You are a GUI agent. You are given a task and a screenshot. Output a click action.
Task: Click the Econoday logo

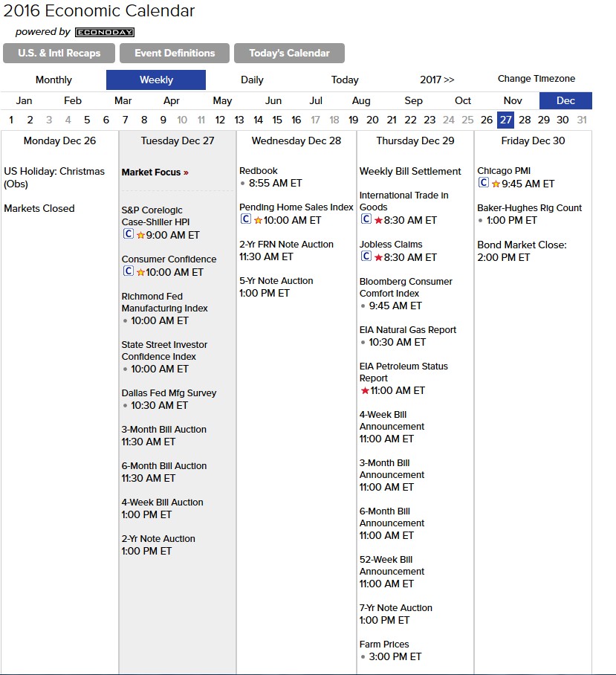[x=105, y=32]
